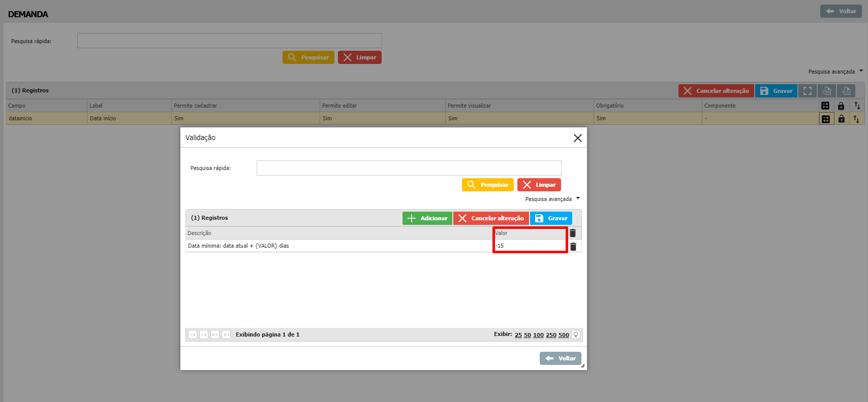Delete the Data mínima validation row
The width and height of the screenshot is (868, 402).
click(573, 246)
